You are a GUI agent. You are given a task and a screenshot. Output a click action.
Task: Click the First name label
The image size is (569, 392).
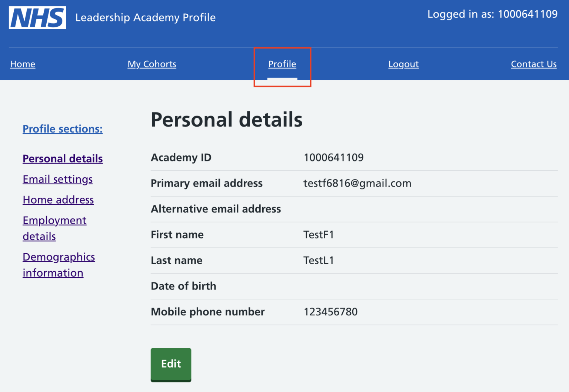coord(177,235)
